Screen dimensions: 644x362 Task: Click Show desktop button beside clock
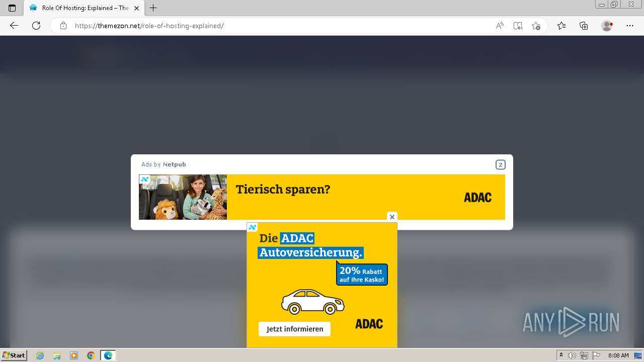[x=638, y=355]
